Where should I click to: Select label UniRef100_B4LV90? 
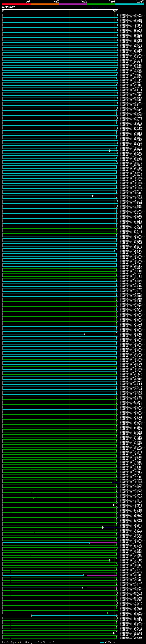click(131, 273)
